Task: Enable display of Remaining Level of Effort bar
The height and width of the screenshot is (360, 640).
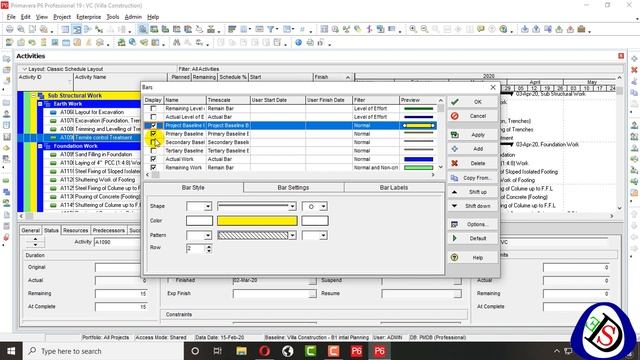Action: 153,109
